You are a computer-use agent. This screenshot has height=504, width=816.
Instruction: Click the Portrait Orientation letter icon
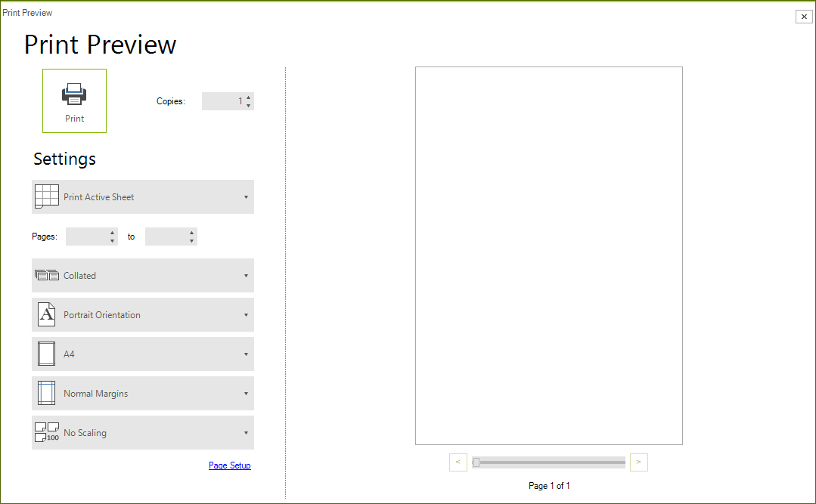[46, 314]
